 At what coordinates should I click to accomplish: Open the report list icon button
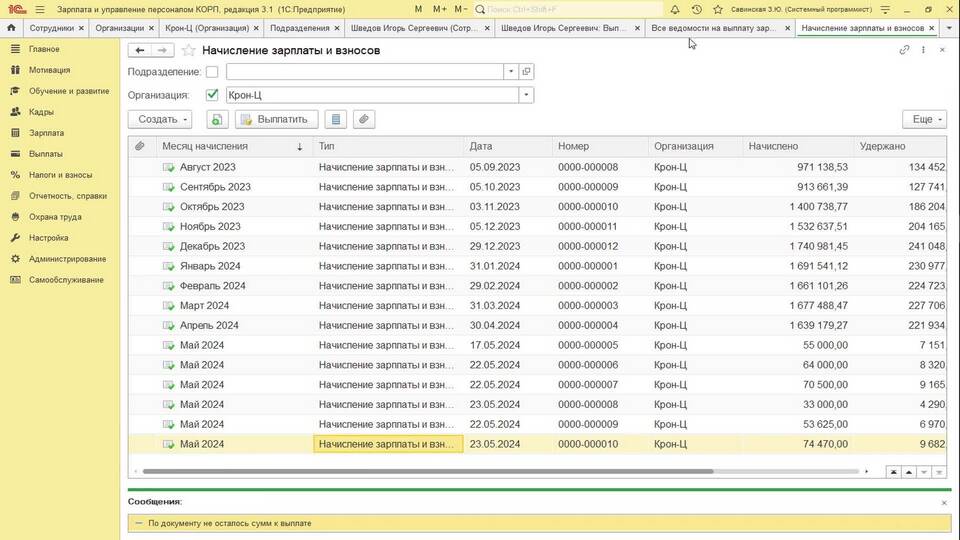pos(336,119)
